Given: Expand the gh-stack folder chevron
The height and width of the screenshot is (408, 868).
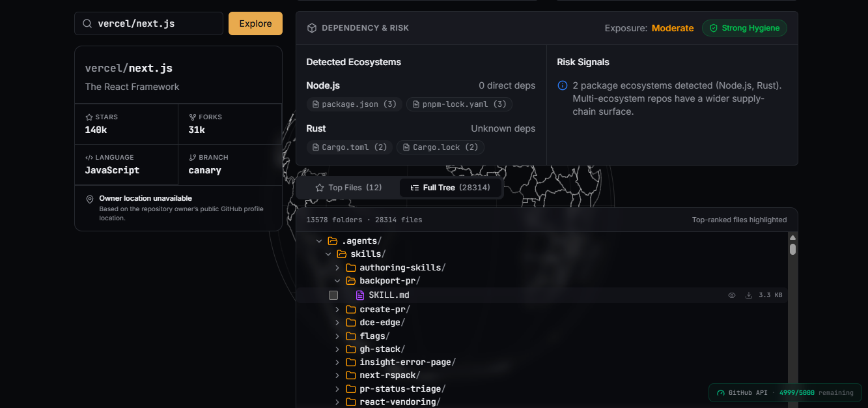Looking at the screenshot, I should coord(337,349).
